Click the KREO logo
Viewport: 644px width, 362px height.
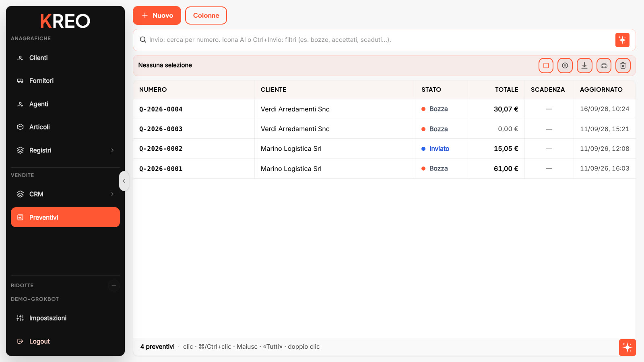[x=65, y=21]
